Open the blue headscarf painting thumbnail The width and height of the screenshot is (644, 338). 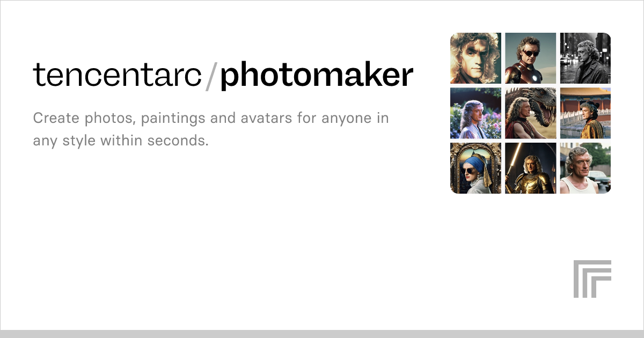[475, 168]
